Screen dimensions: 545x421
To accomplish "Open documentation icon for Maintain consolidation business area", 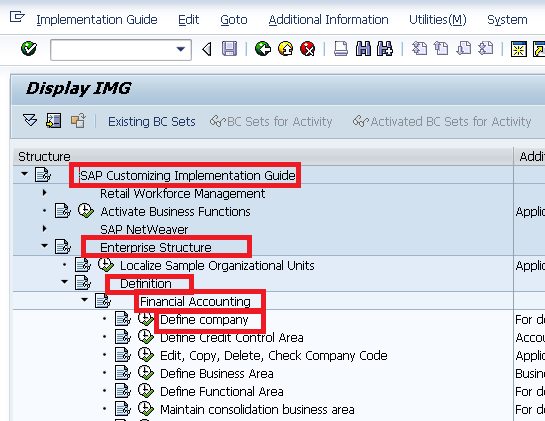I will click(x=123, y=409).
